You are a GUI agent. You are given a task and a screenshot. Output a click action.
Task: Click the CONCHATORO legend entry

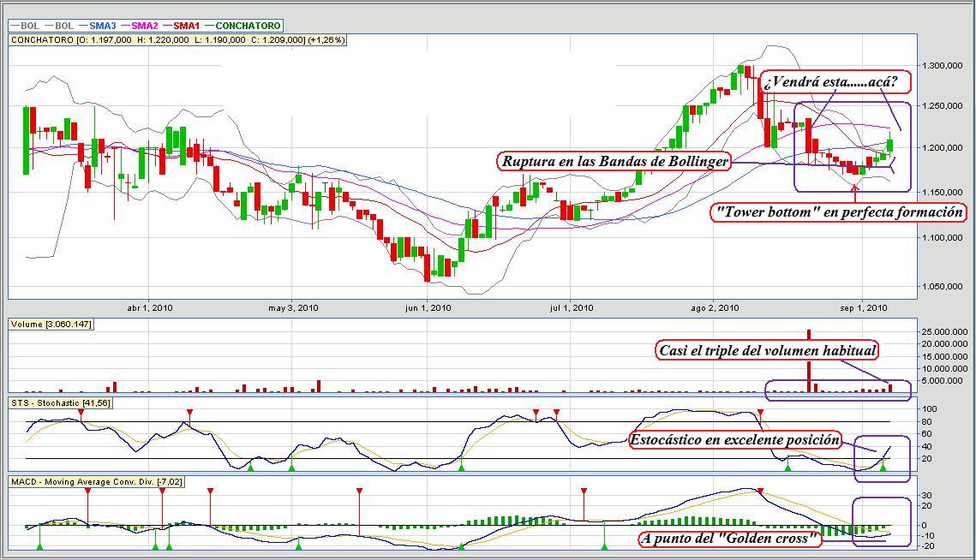coord(242,26)
